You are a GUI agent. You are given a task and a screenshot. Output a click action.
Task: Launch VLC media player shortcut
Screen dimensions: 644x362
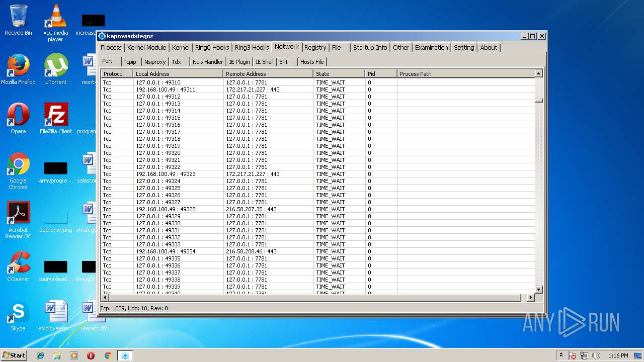55,23
